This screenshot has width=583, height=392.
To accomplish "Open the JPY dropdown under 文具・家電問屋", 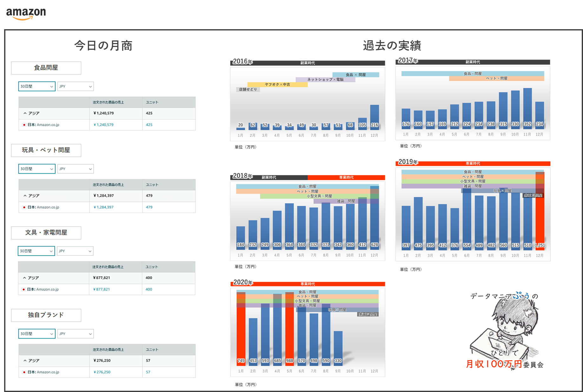I will click(x=75, y=251).
